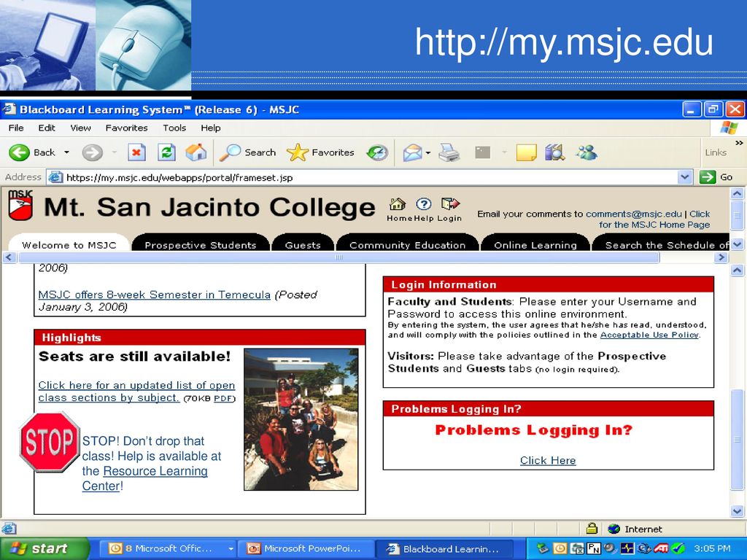This screenshot has width=747, height=560.
Task: Email comments@msjc.edu link
Action: [x=634, y=214]
